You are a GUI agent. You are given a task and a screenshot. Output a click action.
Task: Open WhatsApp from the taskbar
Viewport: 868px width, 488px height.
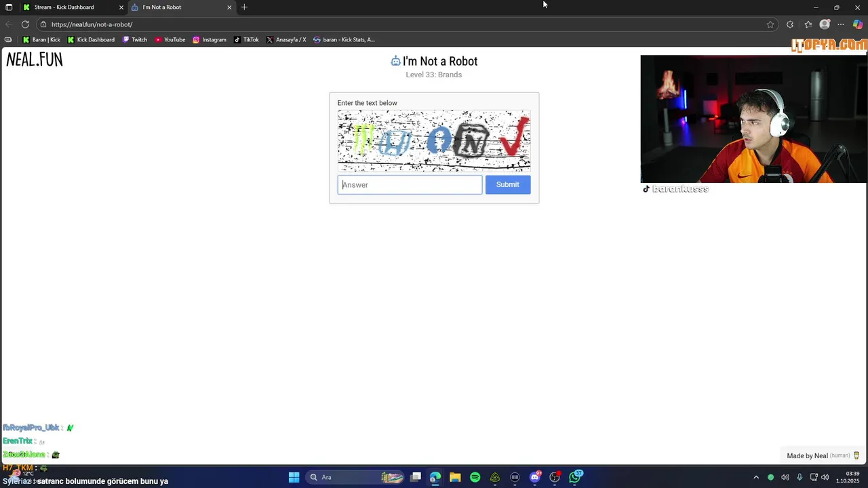click(x=575, y=477)
